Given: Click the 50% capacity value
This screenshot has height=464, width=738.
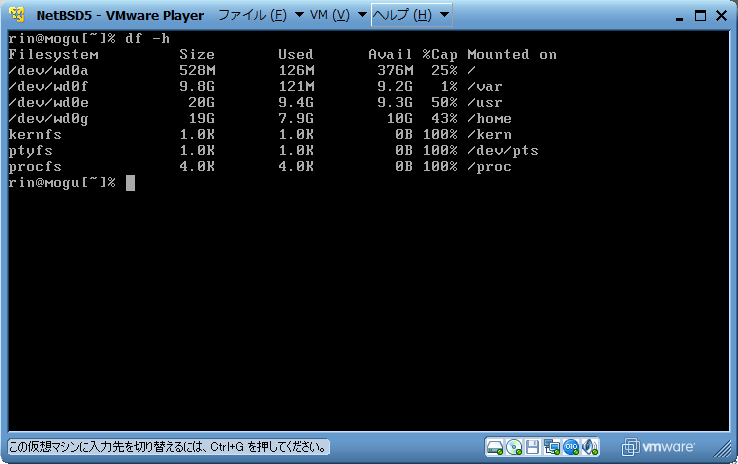Looking at the screenshot, I should pyautogui.click(x=444, y=103).
